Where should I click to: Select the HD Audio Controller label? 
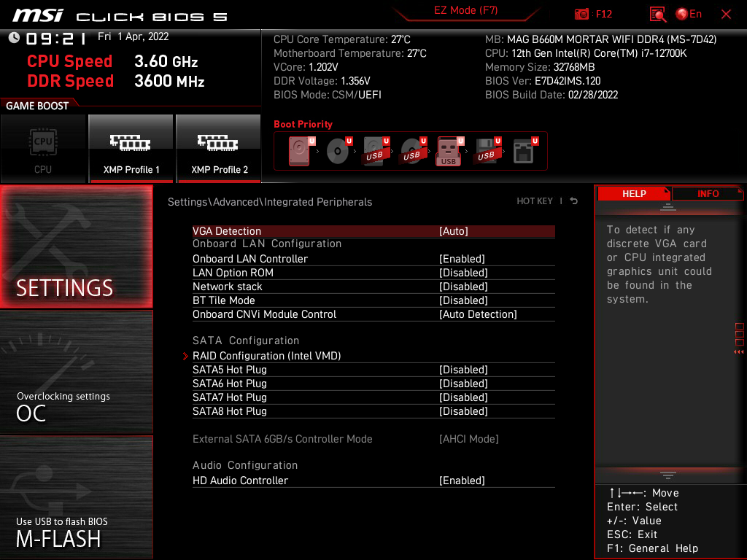coord(240,481)
